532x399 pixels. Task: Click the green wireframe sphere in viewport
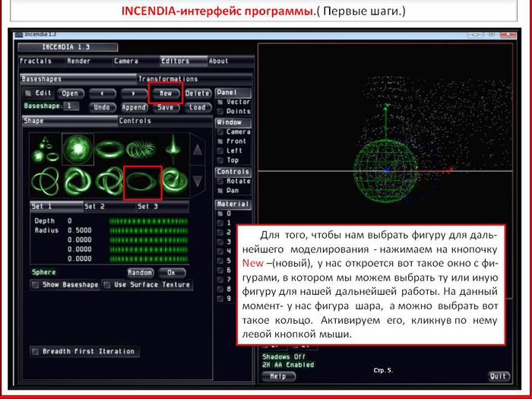386,171
